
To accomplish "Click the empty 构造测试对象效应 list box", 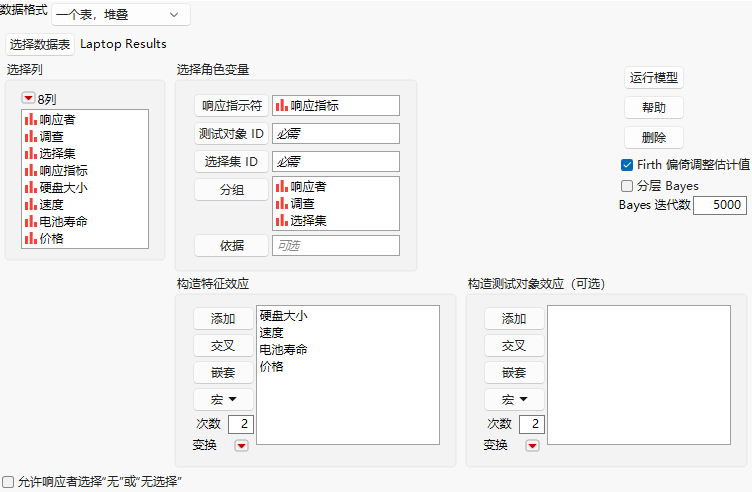I will (639, 375).
